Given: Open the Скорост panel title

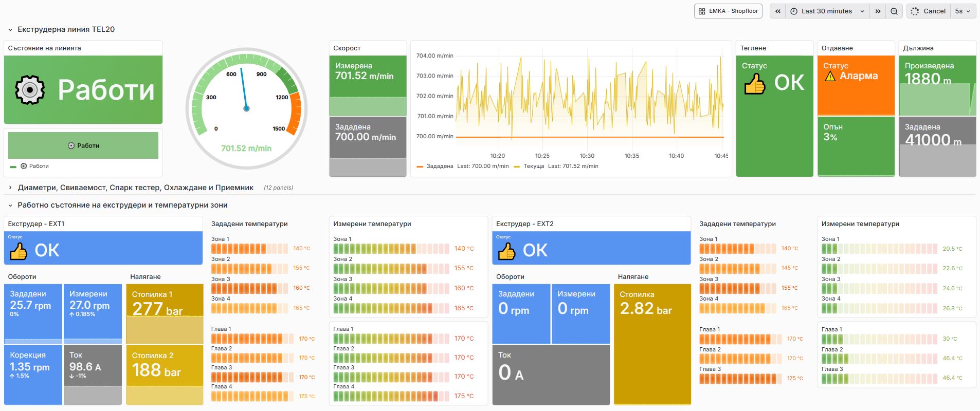Looking at the screenshot, I should click(x=347, y=48).
